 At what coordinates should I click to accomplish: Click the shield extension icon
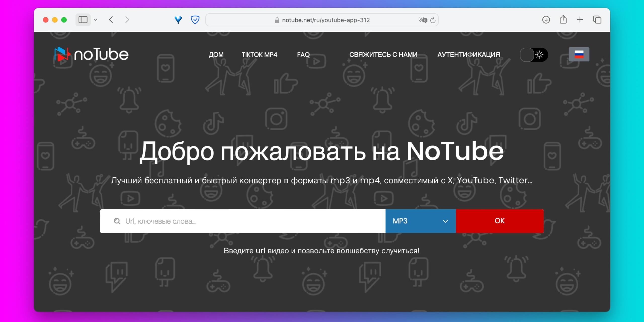point(195,20)
